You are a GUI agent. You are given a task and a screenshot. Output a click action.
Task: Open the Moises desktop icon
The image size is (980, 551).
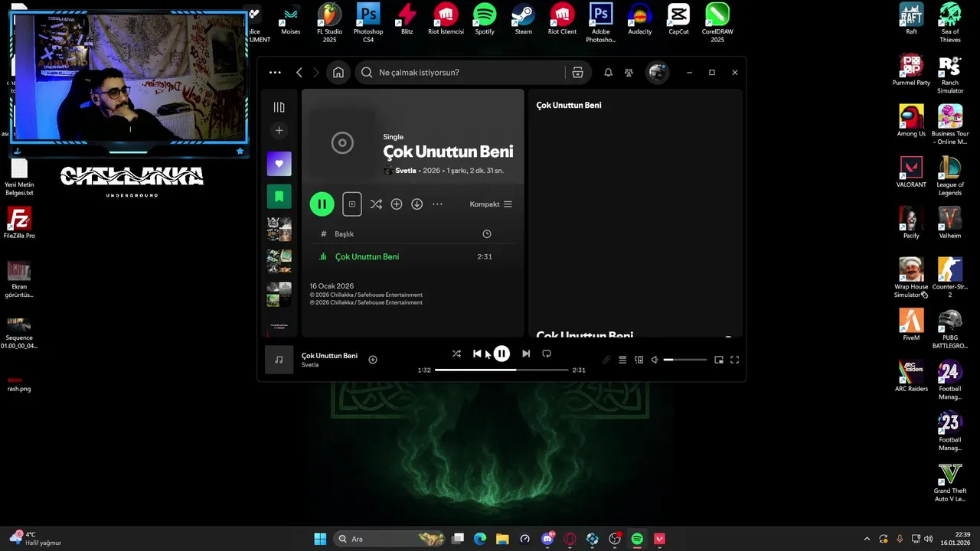[x=291, y=20]
